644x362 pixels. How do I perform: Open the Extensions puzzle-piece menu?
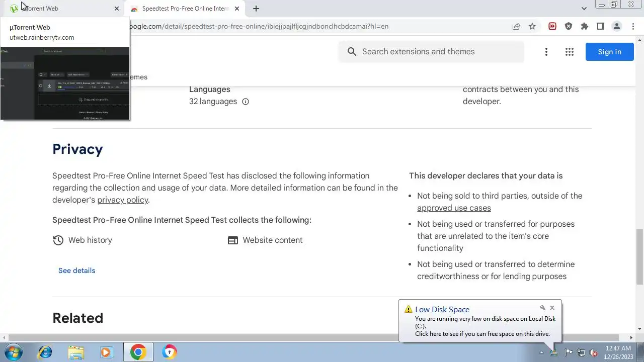pyautogui.click(x=585, y=27)
